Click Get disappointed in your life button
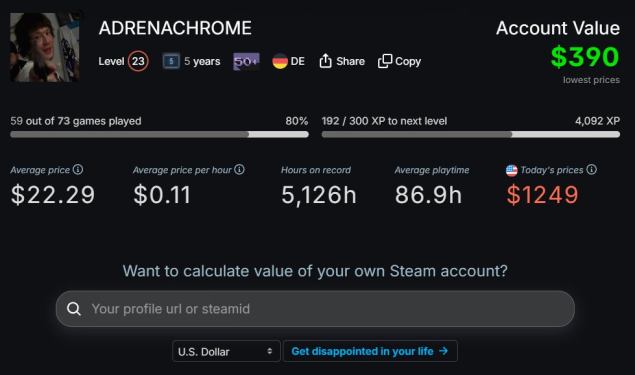Viewport: 635px width, 375px height. pos(370,351)
